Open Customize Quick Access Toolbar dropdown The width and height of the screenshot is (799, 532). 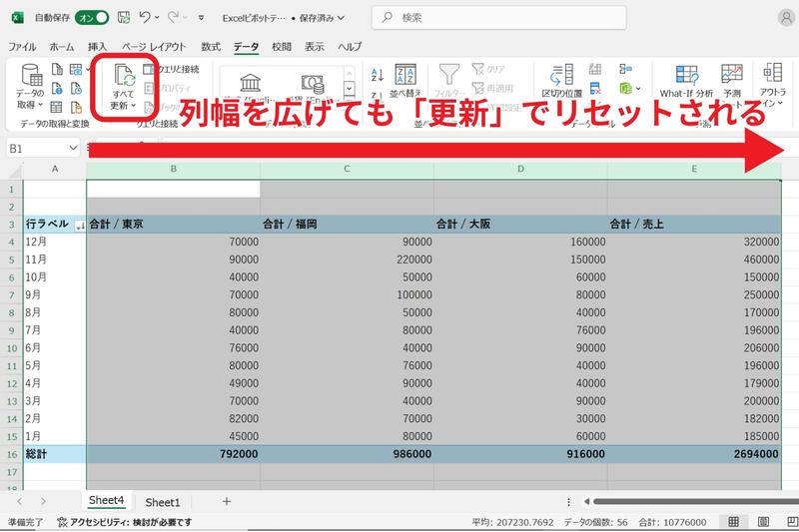[x=202, y=18]
